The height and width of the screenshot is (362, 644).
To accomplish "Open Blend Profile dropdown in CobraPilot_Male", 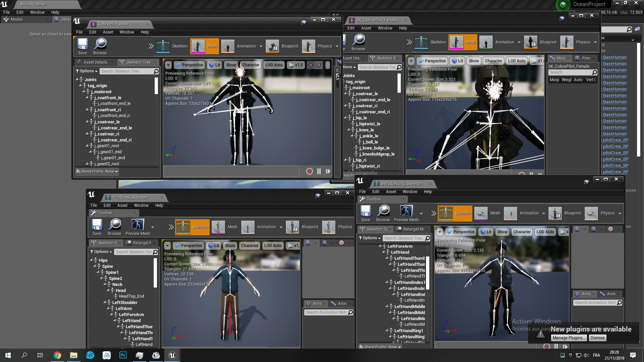I will click(x=97, y=171).
